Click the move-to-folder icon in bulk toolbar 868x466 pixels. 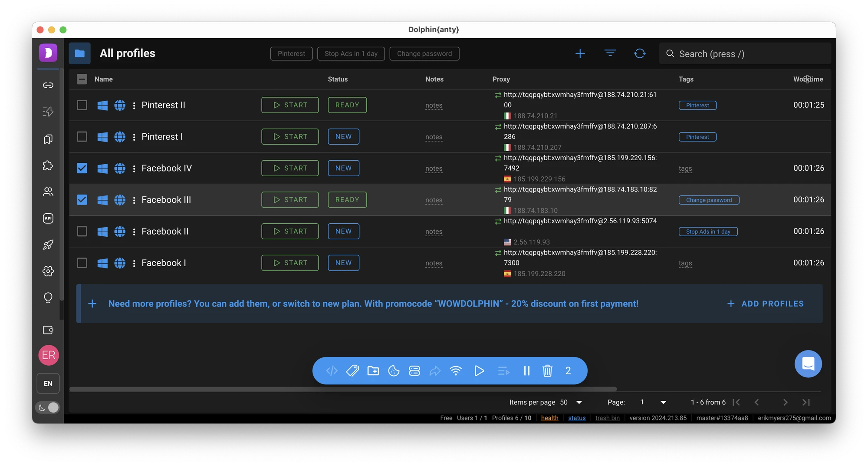373,371
